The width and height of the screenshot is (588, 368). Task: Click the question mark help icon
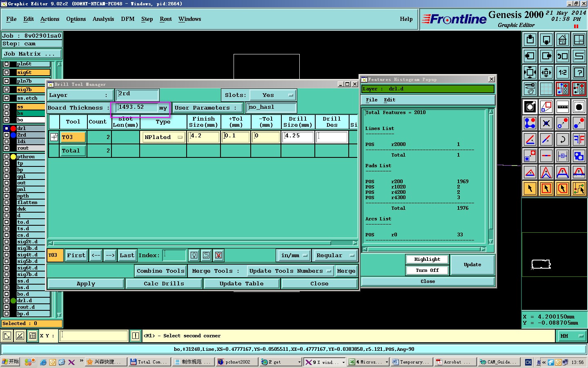click(579, 72)
